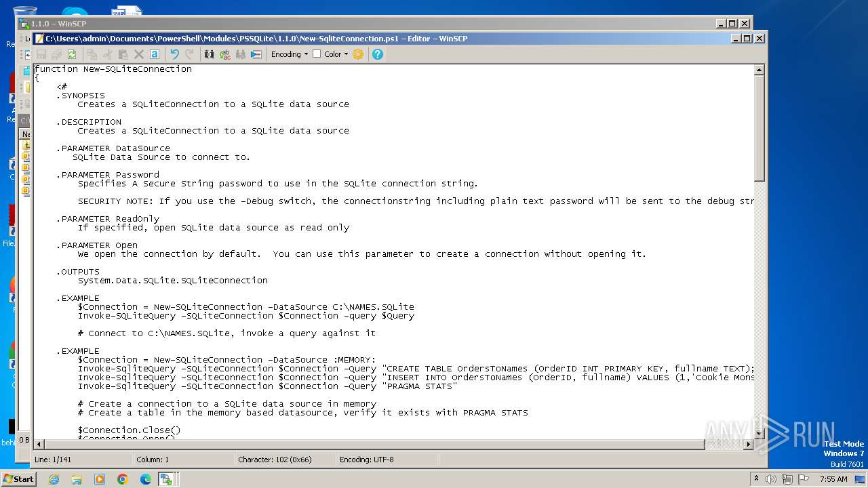868x488 pixels.
Task: Click the Find Next binoculars icon
Action: [x=241, y=54]
